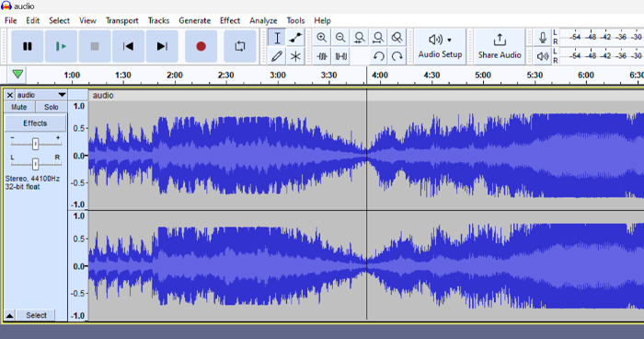Viewport: 644px width, 339px height.
Task: Click the Share Audio button
Action: pyautogui.click(x=500, y=46)
